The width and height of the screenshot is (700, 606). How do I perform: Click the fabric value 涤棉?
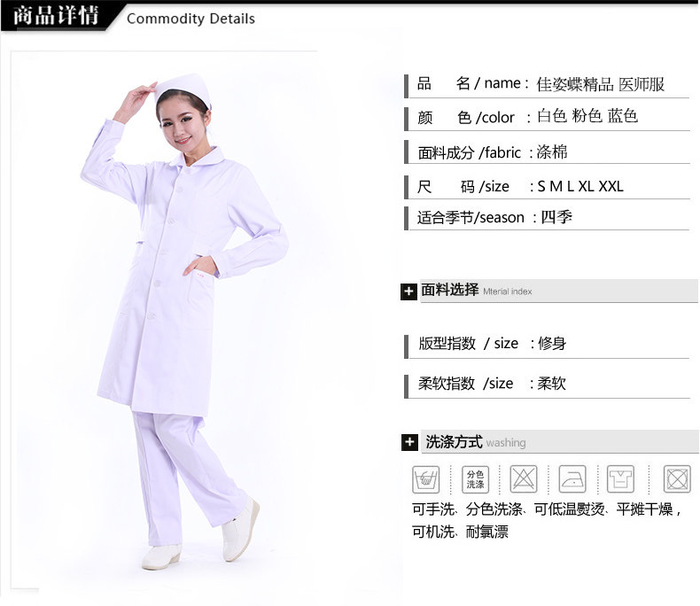click(x=552, y=152)
